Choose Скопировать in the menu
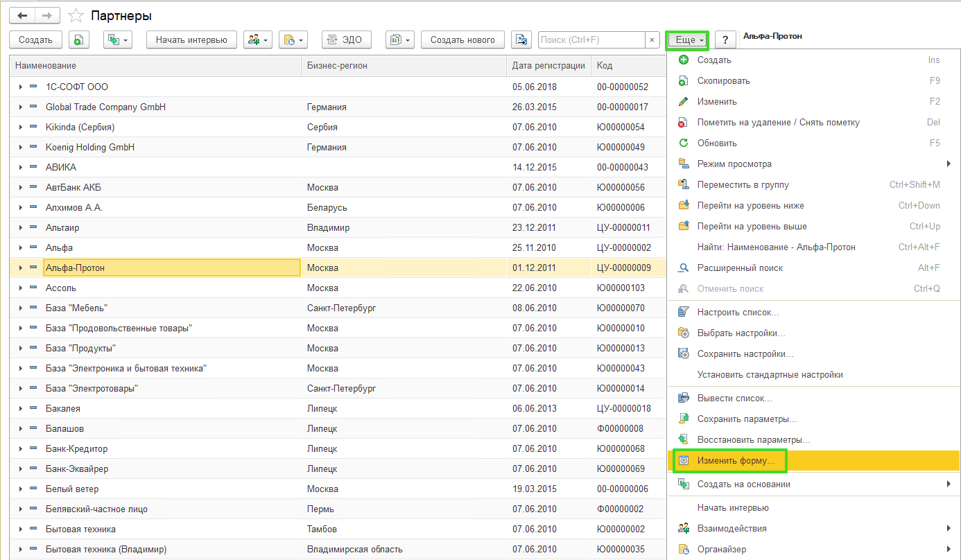The image size is (961, 560). coord(813,81)
